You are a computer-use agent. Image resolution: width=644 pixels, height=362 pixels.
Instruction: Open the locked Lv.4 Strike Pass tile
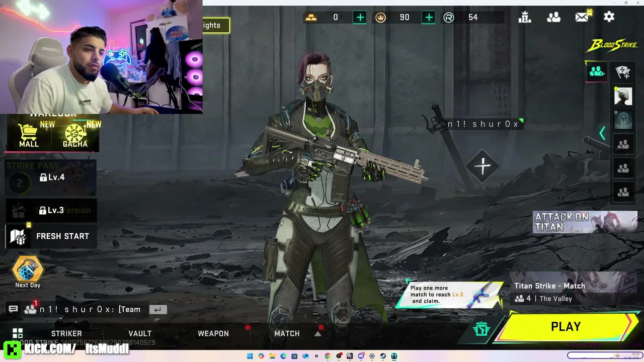tap(50, 177)
